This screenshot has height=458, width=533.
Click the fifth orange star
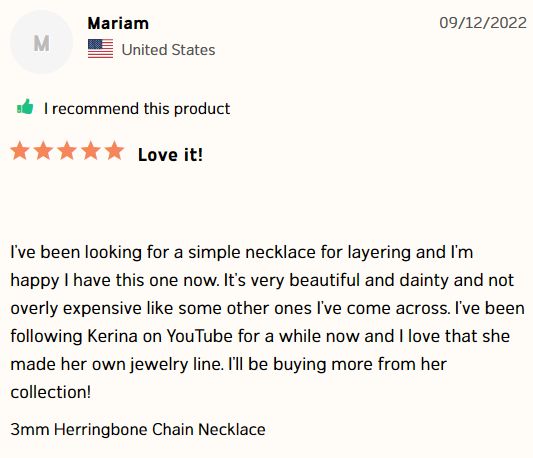pyautogui.click(x=115, y=151)
